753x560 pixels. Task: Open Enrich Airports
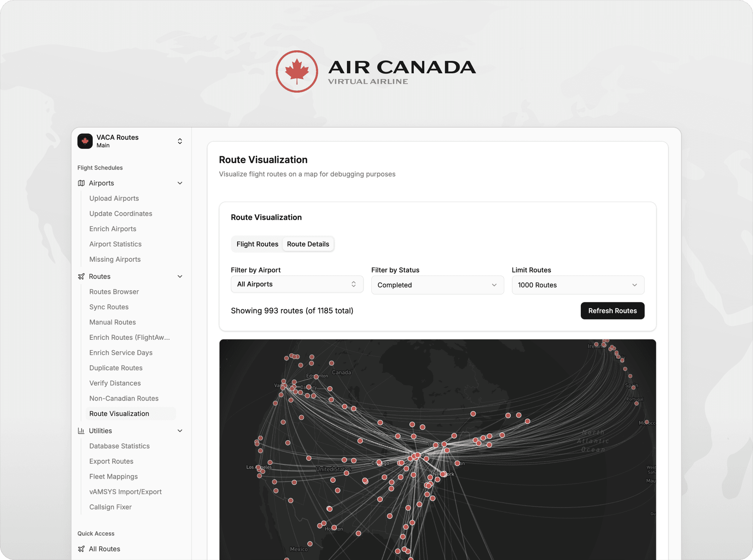[113, 229]
